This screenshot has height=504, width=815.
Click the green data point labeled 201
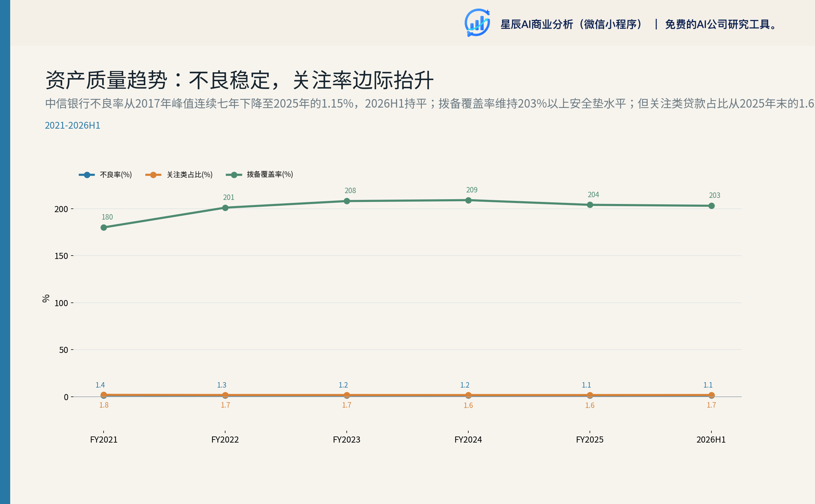(225, 208)
